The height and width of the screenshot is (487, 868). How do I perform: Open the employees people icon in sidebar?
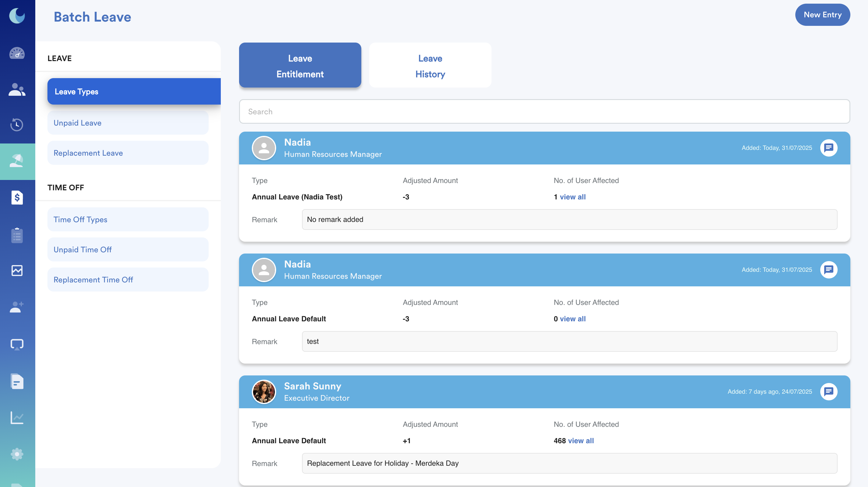(17, 90)
